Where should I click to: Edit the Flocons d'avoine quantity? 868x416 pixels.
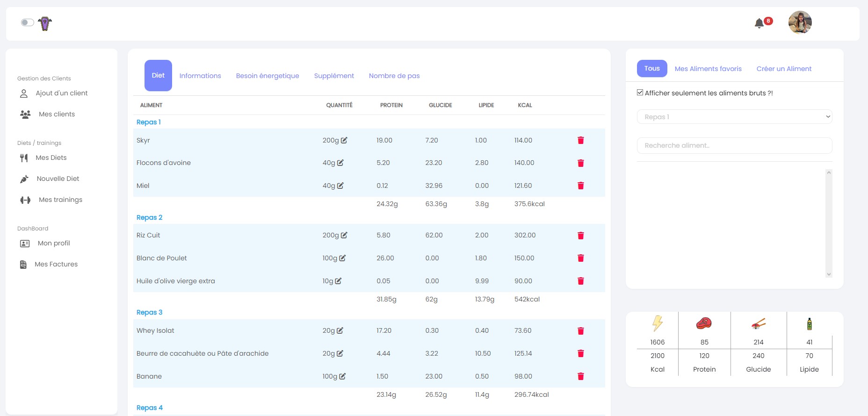pyautogui.click(x=340, y=163)
